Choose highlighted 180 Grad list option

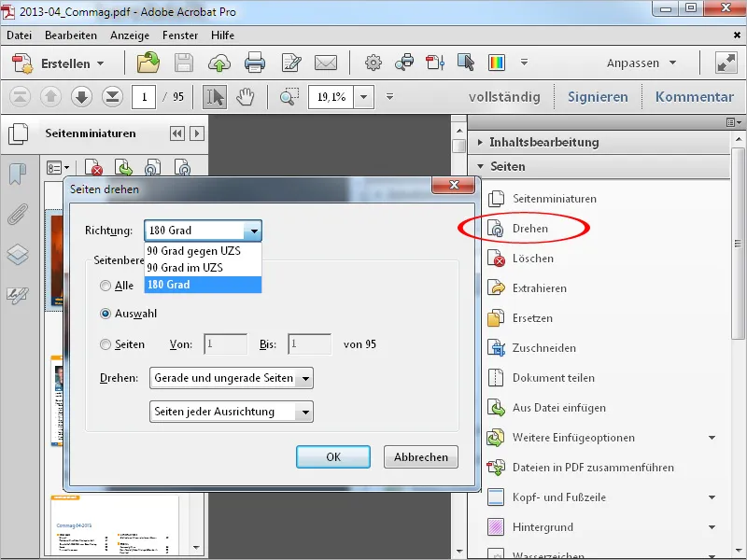pos(203,285)
